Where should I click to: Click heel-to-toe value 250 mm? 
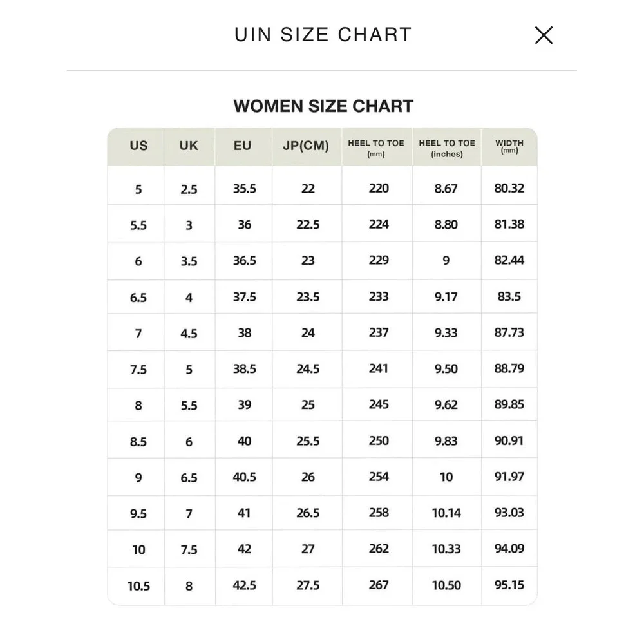tap(379, 440)
